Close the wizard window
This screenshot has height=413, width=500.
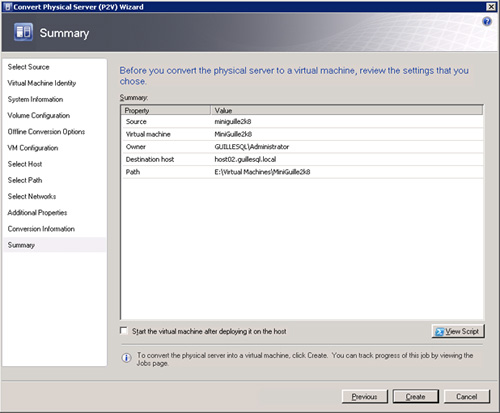[x=491, y=7]
